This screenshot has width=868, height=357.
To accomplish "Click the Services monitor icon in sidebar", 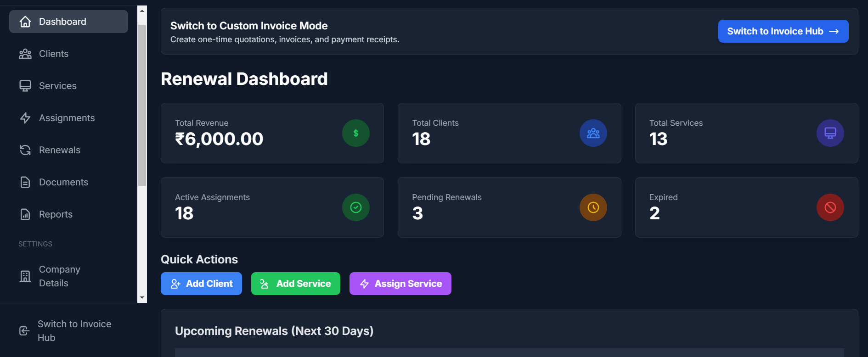I will pos(25,86).
